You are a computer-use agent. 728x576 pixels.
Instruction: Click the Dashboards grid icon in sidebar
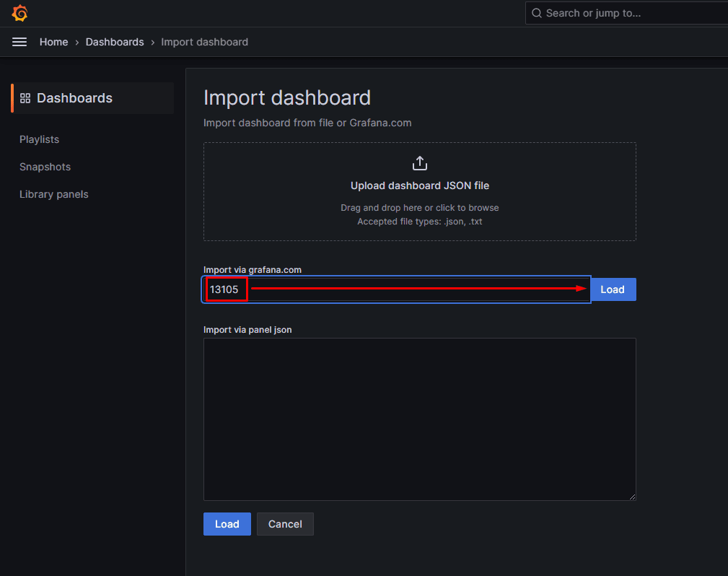pos(25,98)
